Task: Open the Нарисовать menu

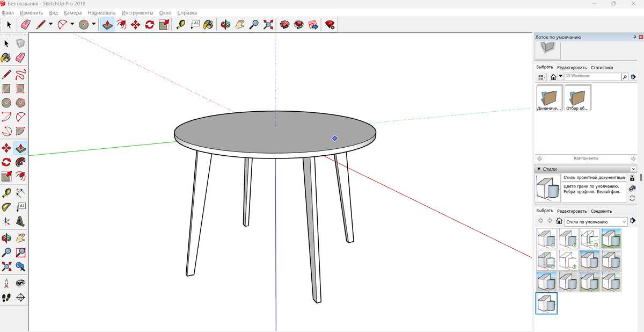Action: point(101,12)
